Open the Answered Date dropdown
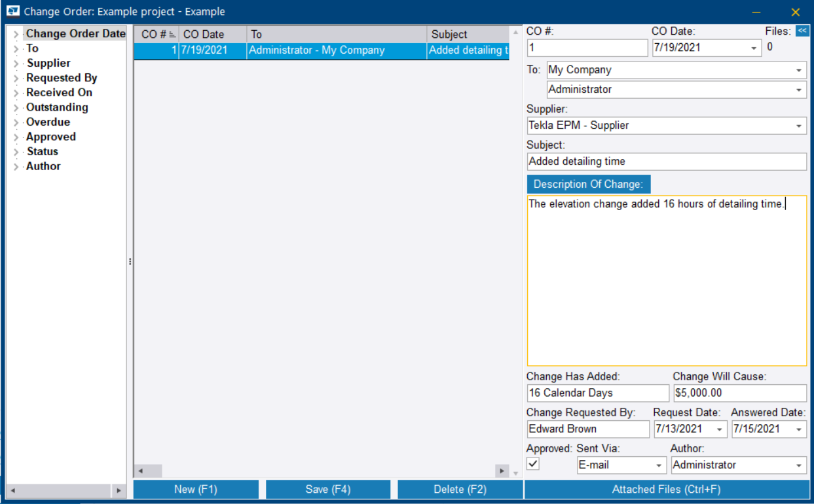The width and height of the screenshot is (814, 504). [800, 429]
